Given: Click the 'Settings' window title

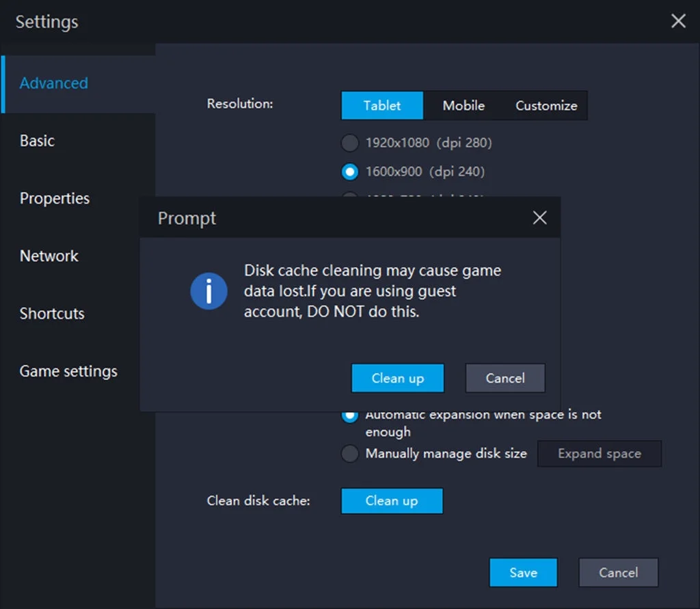Looking at the screenshot, I should [47, 22].
